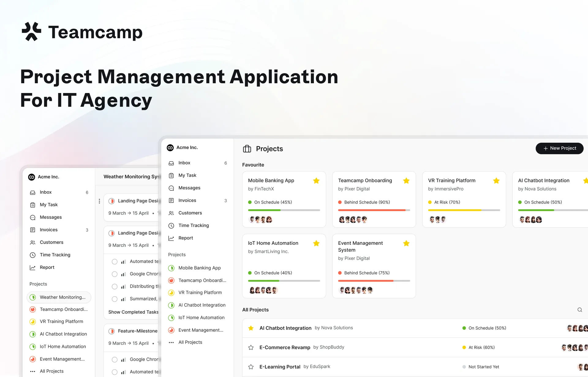Viewport: 588px width, 377px height.
Task: Click the Inbox tray icon in front sidebar
Action: pos(171,163)
